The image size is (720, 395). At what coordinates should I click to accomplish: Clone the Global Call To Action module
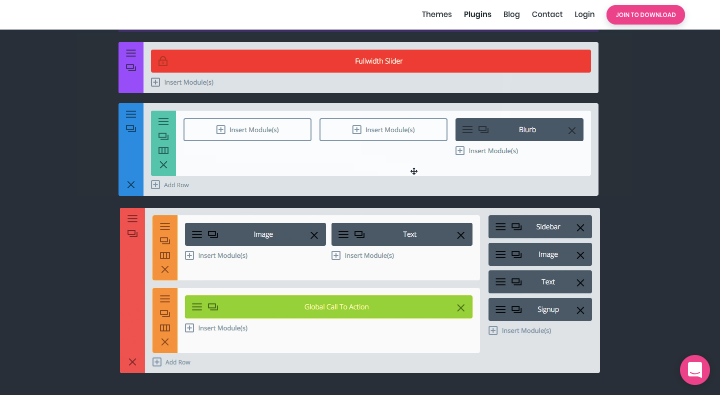(213, 307)
